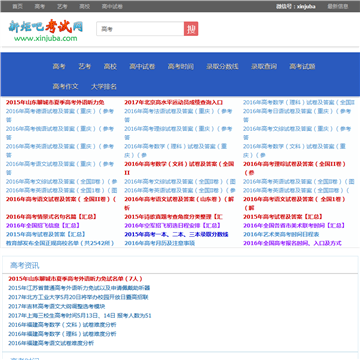Open 2017年吉林高考语文大纲调整选考模块 news item
The width and height of the screenshot is (360, 360).
57,306
